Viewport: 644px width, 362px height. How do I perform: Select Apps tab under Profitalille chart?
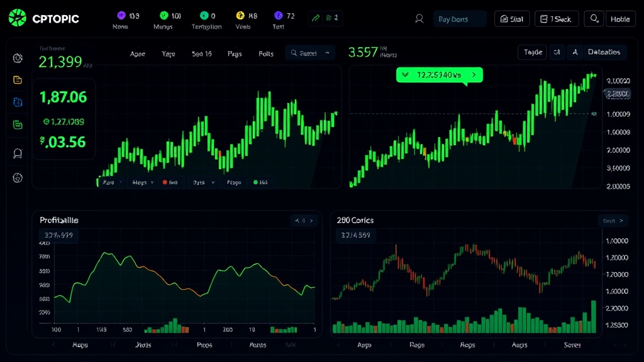coord(80,345)
